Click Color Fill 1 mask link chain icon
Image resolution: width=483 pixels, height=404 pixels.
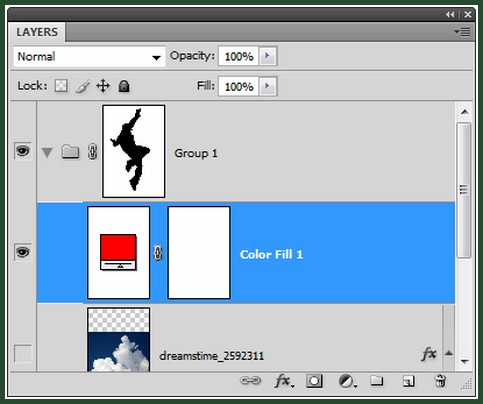(158, 253)
